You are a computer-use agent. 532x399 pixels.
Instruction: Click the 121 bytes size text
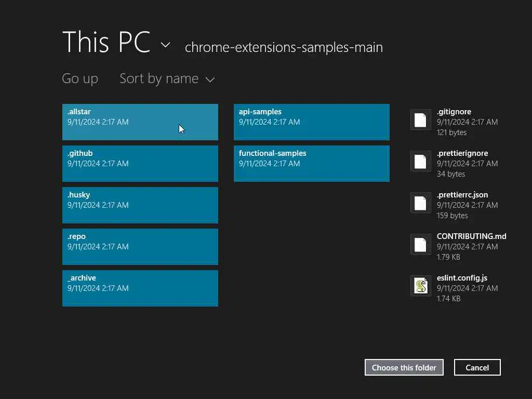[451, 132]
